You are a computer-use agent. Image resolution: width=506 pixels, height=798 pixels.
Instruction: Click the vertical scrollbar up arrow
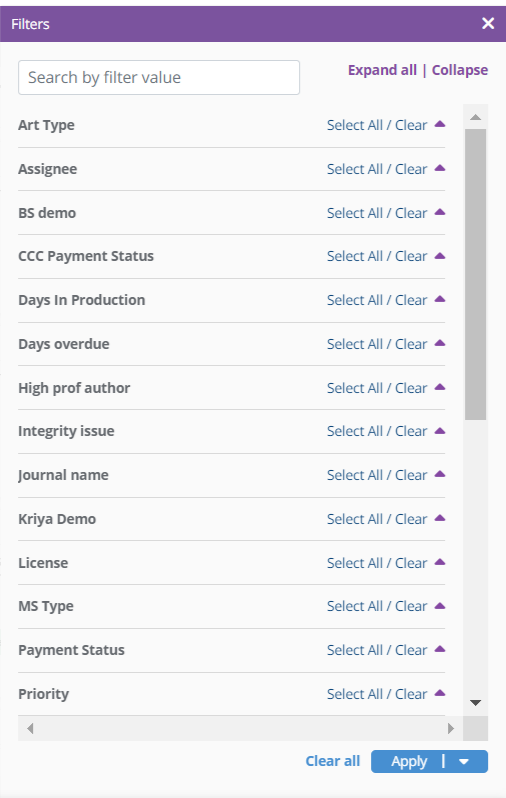(x=475, y=117)
